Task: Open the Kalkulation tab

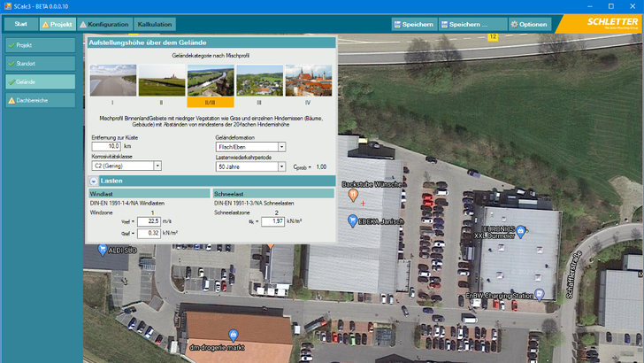Action: tap(155, 24)
